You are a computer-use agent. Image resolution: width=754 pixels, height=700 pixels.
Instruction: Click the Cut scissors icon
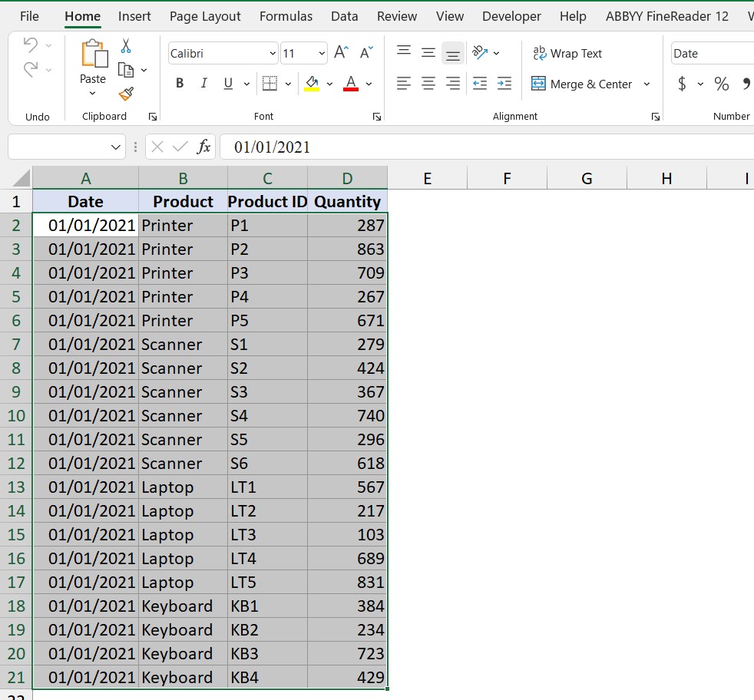coord(126,47)
